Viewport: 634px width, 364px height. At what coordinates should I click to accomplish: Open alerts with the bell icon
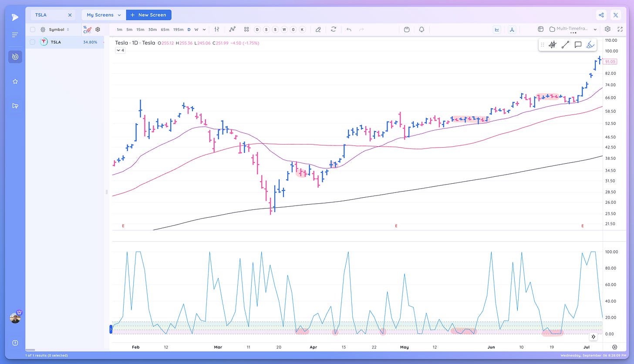(421, 29)
